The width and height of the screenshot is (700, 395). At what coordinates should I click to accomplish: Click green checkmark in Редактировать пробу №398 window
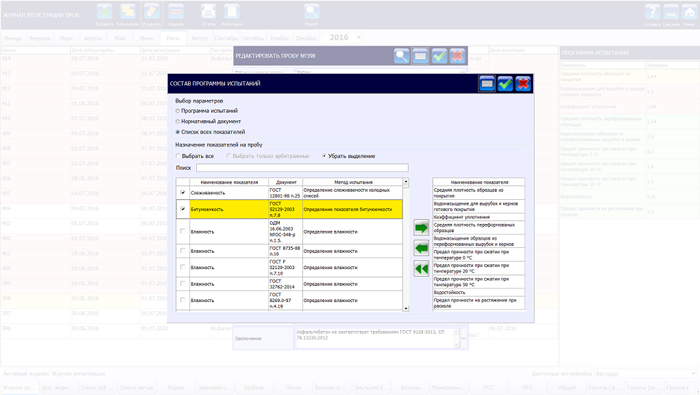(439, 56)
